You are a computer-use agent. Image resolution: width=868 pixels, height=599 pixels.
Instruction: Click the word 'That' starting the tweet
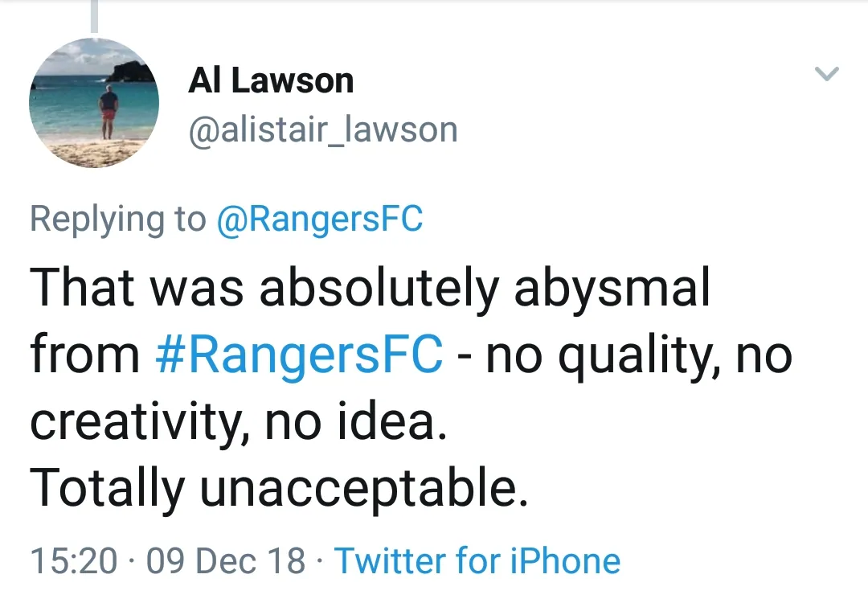[x=80, y=288]
